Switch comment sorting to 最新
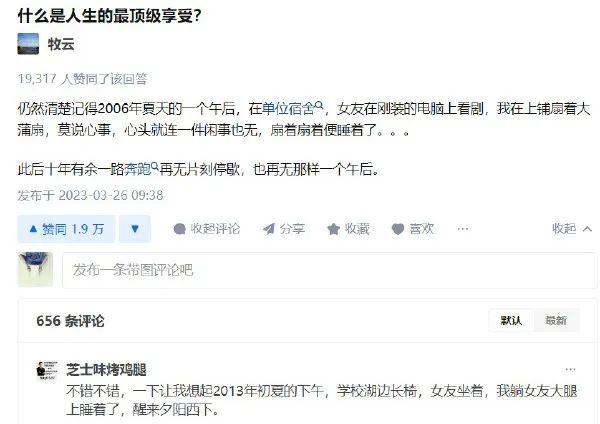600x424 pixels. [x=556, y=320]
